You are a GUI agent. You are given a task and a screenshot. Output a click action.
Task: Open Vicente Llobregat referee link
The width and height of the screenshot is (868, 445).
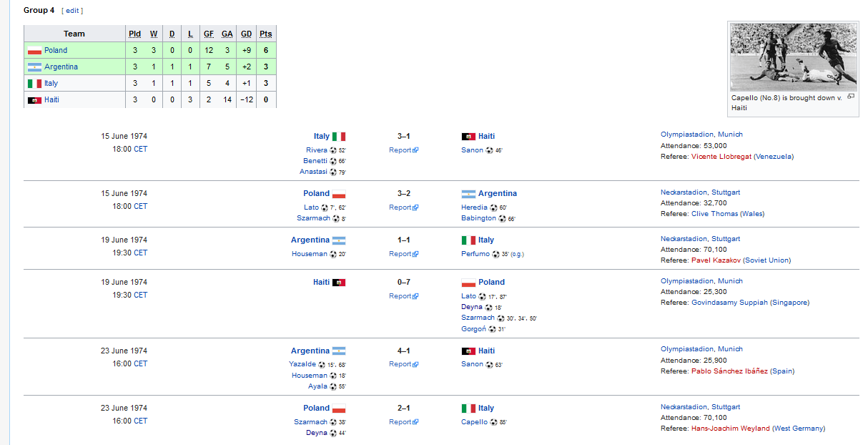(x=721, y=157)
